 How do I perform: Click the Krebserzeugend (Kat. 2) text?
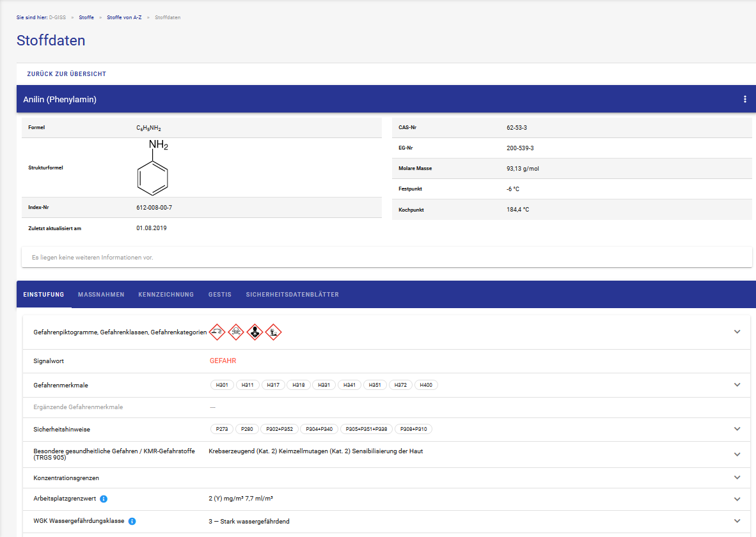tap(243, 451)
